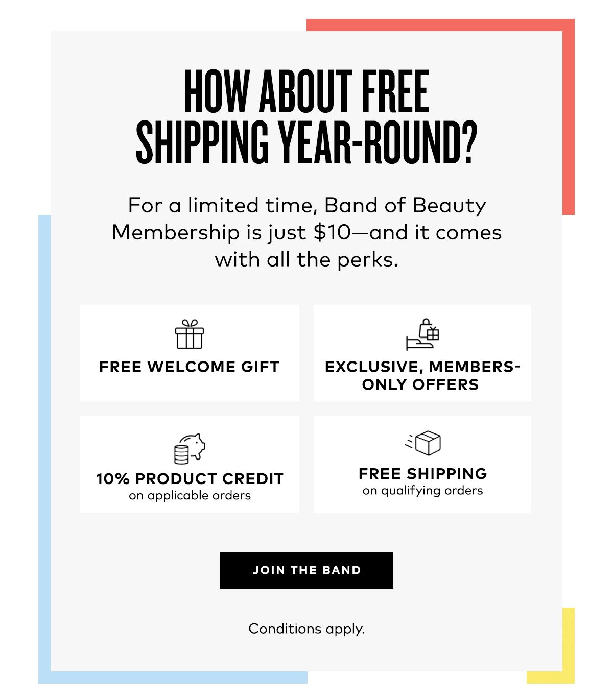Image resolution: width=613 pixels, height=700 pixels.
Task: Click the Band of Beauty Membership paragraph
Action: click(x=306, y=232)
